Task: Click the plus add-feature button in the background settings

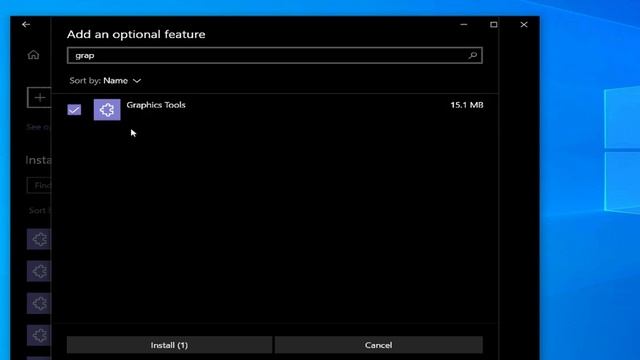Action: 40,98
